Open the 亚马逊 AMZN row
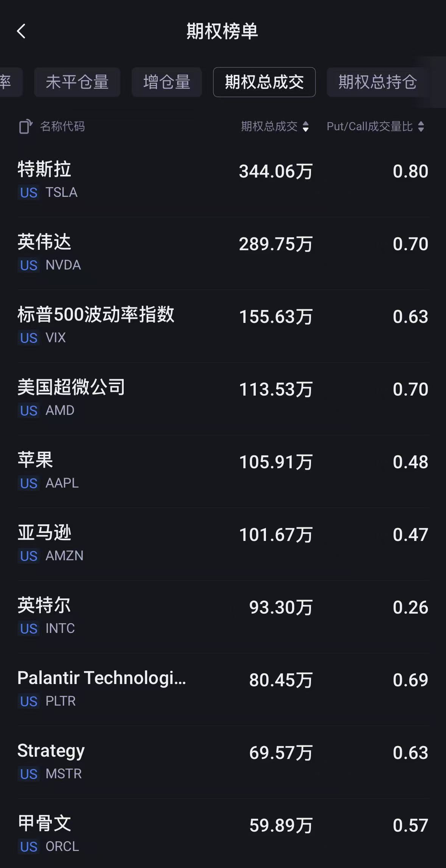This screenshot has width=446, height=868. tap(223, 544)
